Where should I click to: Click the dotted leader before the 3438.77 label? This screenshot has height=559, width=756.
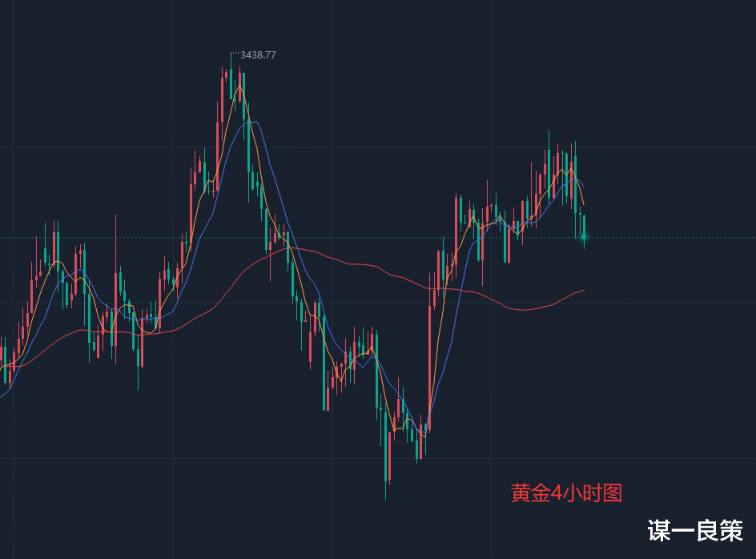235,54
